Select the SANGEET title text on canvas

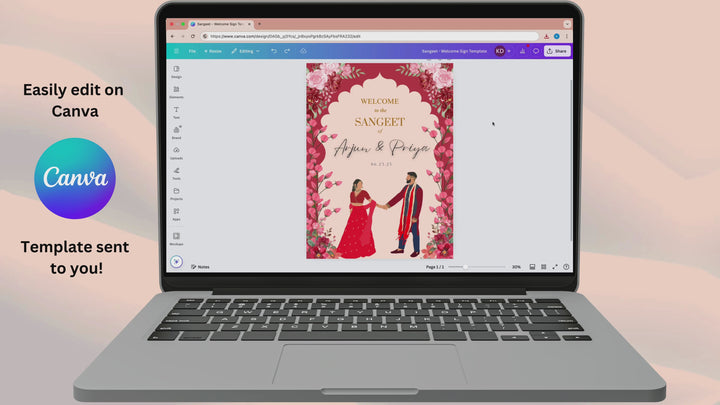[380, 122]
